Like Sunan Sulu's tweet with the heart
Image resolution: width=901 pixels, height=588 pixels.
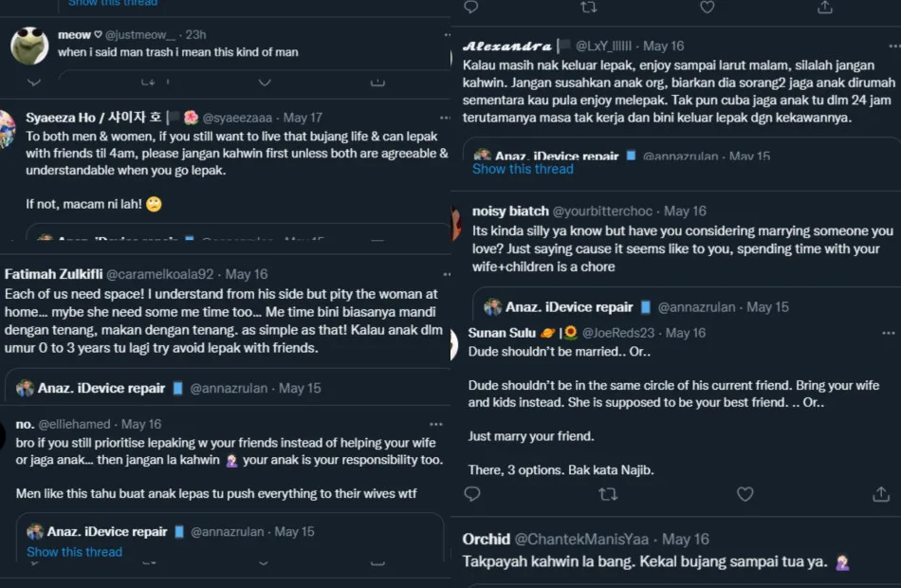tap(745, 494)
